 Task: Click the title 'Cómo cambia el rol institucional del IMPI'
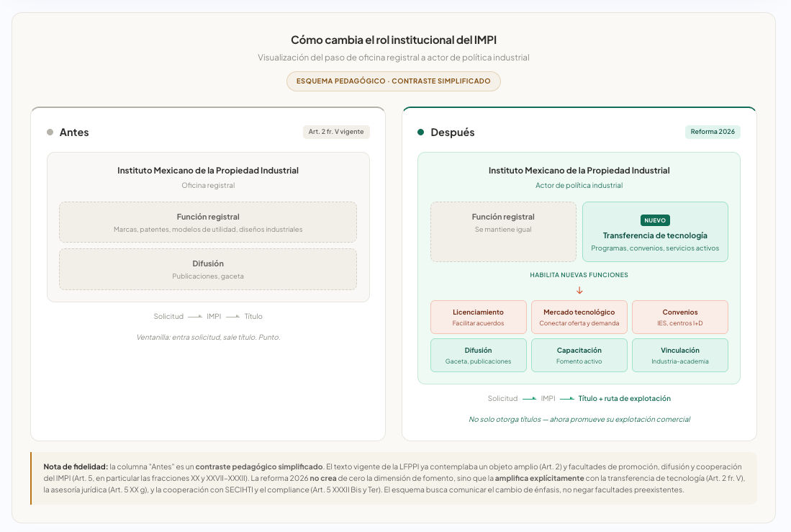pyautogui.click(x=394, y=40)
